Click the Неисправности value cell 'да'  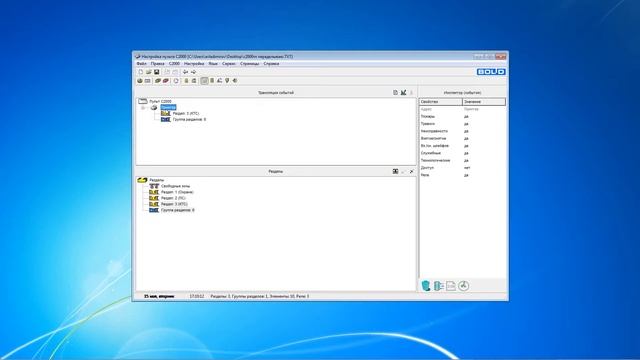point(466,131)
